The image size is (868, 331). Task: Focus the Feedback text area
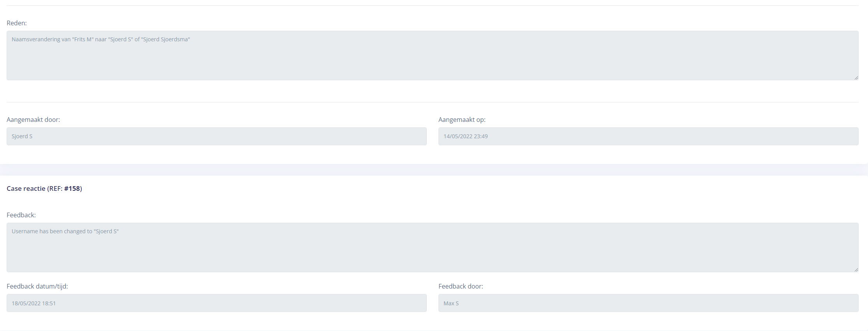pyautogui.click(x=432, y=247)
